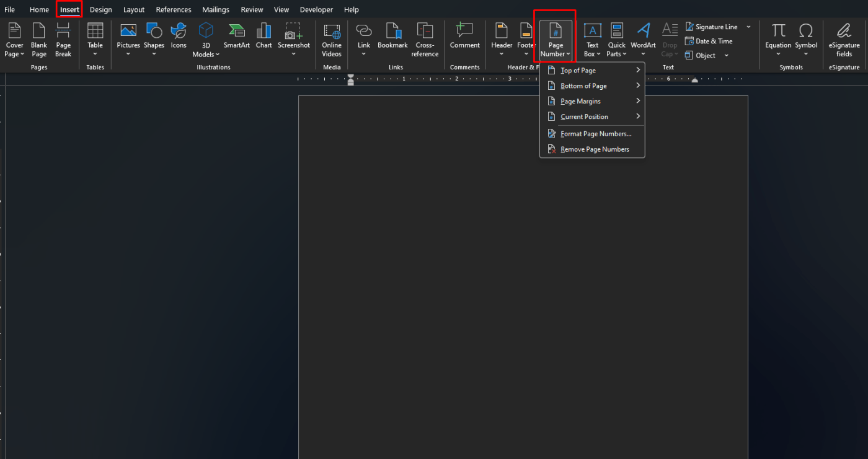Open the Footer gallery

click(x=526, y=41)
